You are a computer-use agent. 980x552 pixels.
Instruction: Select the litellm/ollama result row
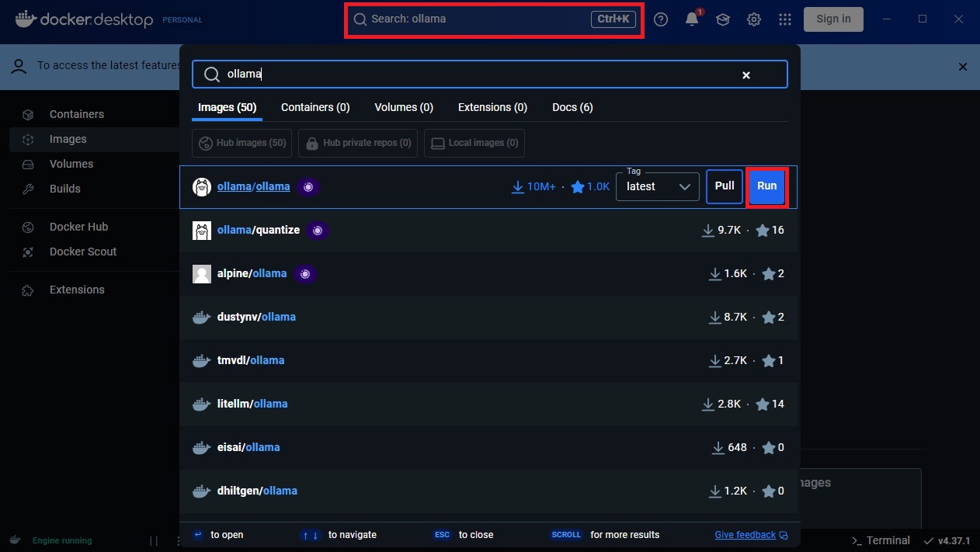(488, 404)
